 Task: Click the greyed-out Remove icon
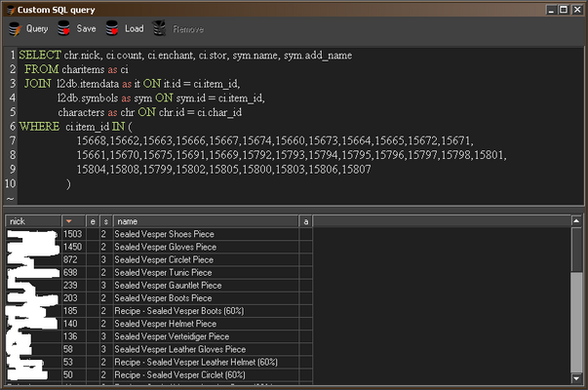[159, 28]
